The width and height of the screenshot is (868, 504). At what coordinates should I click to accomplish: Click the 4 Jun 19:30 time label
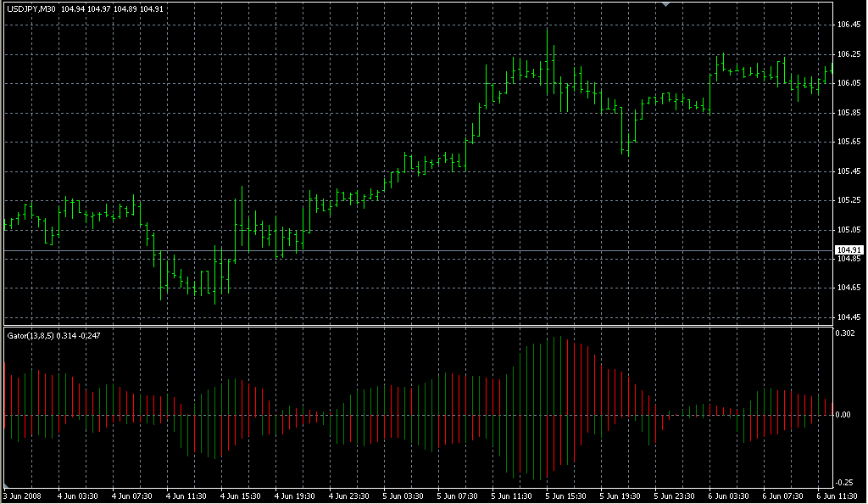294,496
